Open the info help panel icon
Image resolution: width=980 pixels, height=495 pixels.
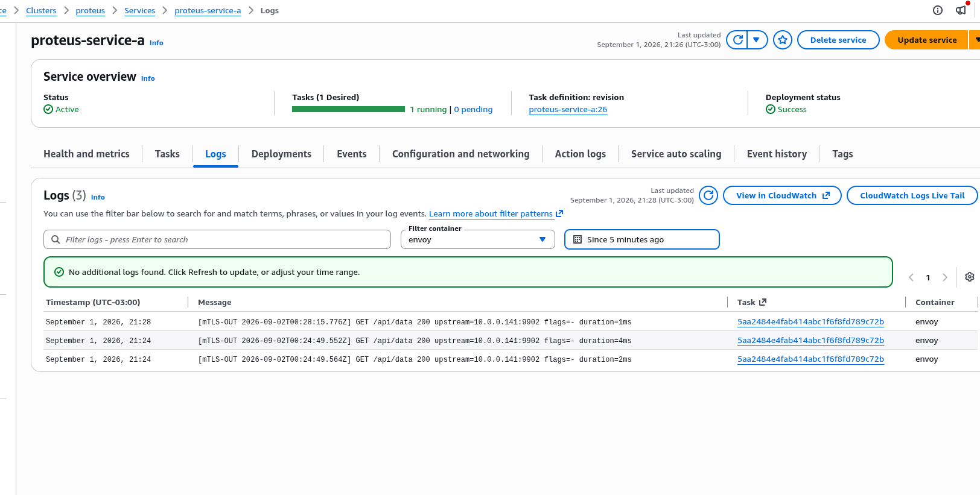pos(938,10)
